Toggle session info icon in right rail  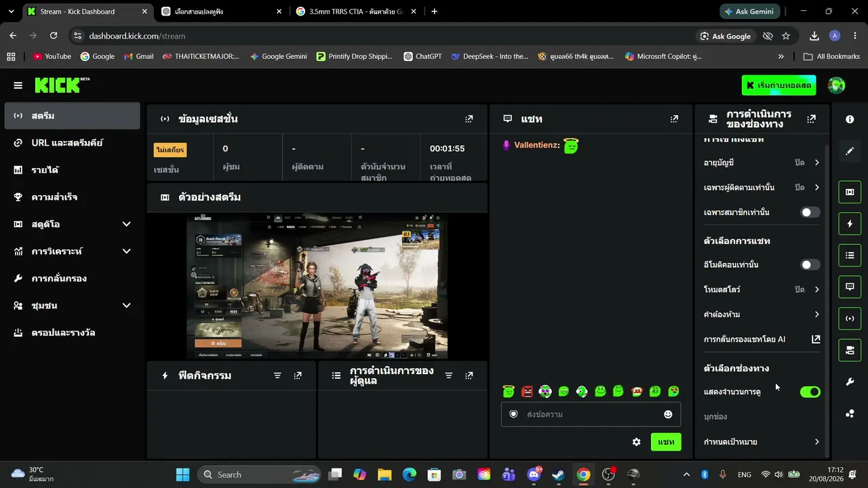[850, 319]
